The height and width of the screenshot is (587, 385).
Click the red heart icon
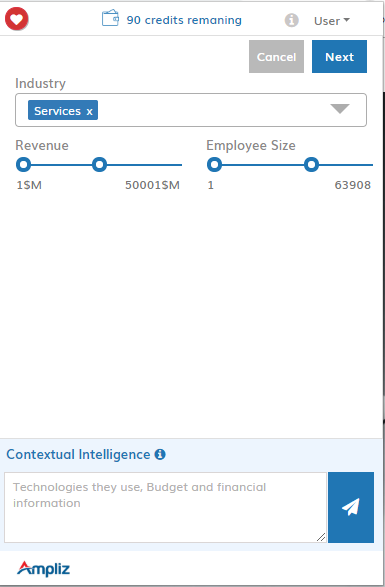tap(16, 19)
